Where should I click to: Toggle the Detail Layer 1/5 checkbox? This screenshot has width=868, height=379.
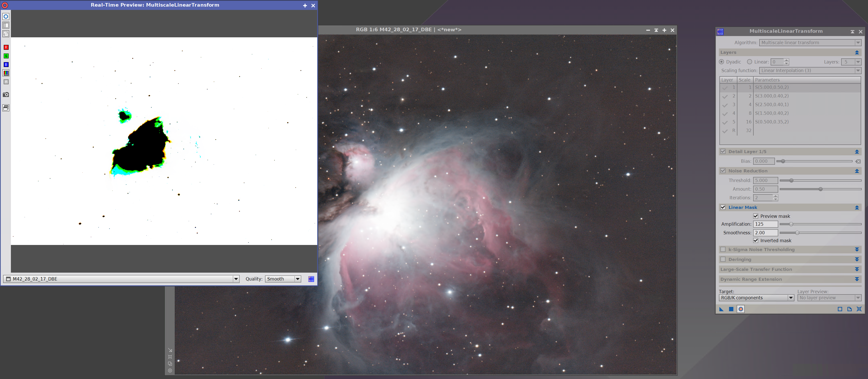point(723,151)
